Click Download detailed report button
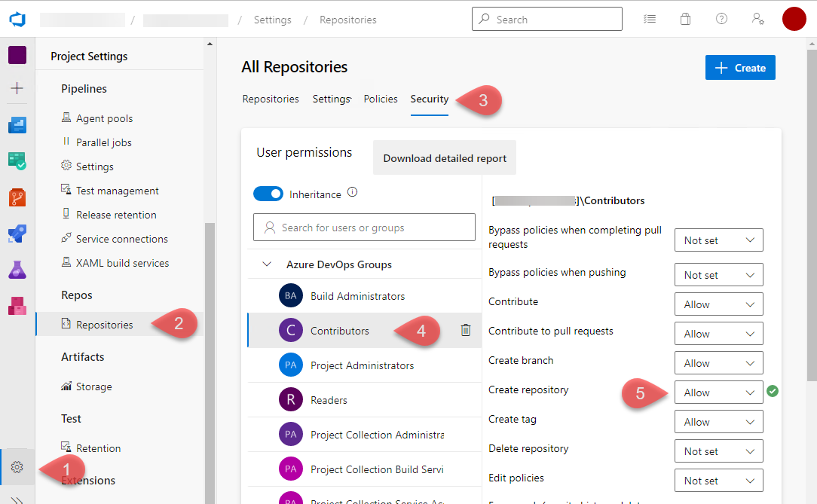Viewport: 817px width, 504px height. 445,157
